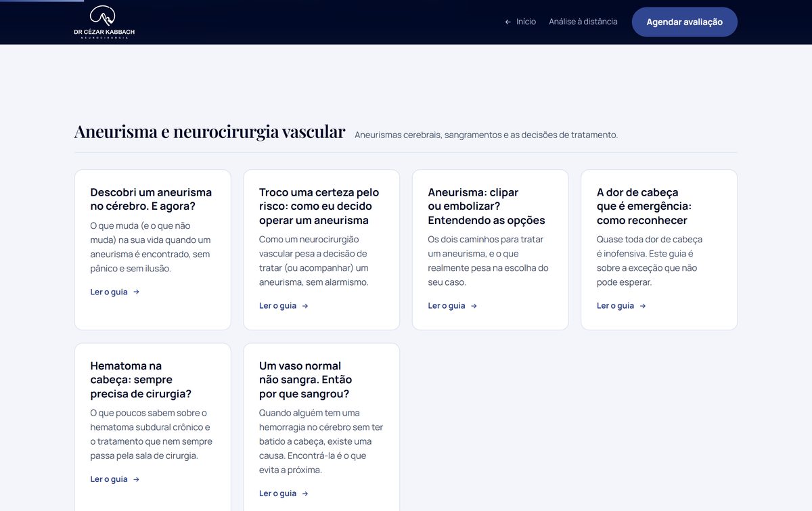Click heading 'Aneurisma e neurocirurgia vascular'
Screen dimensions: 812x511
[x=210, y=131]
